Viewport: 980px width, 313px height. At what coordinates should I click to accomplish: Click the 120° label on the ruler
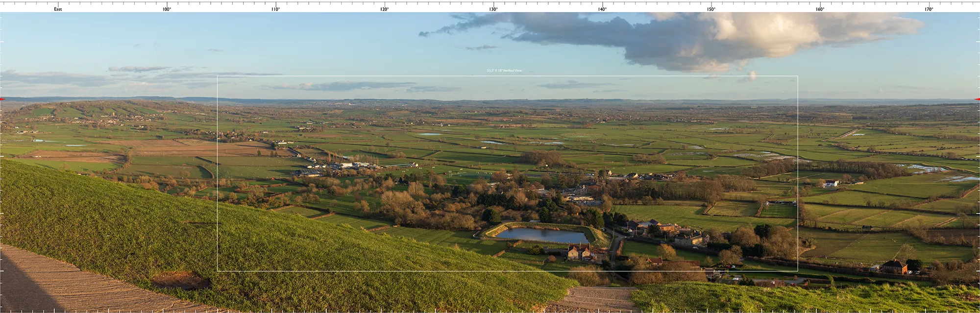384,9
